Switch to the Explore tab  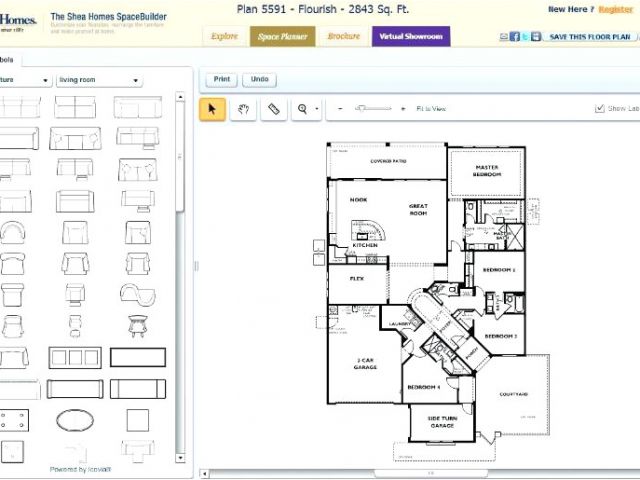click(224, 37)
